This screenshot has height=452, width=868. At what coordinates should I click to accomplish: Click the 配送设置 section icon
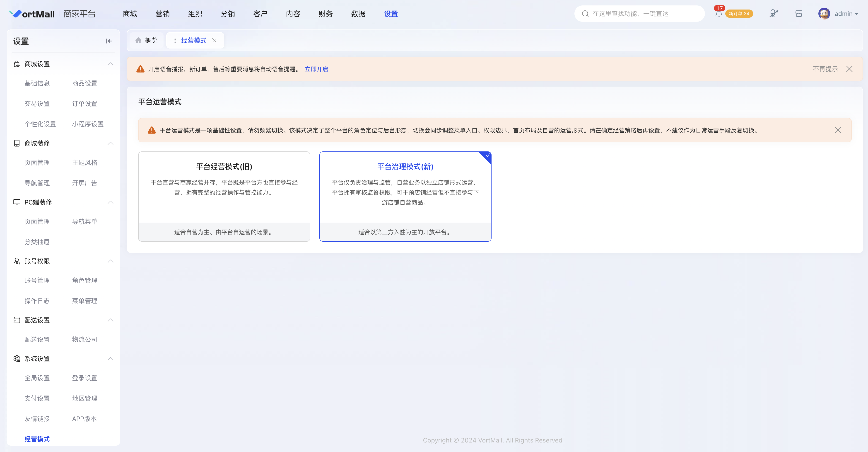[x=17, y=320]
